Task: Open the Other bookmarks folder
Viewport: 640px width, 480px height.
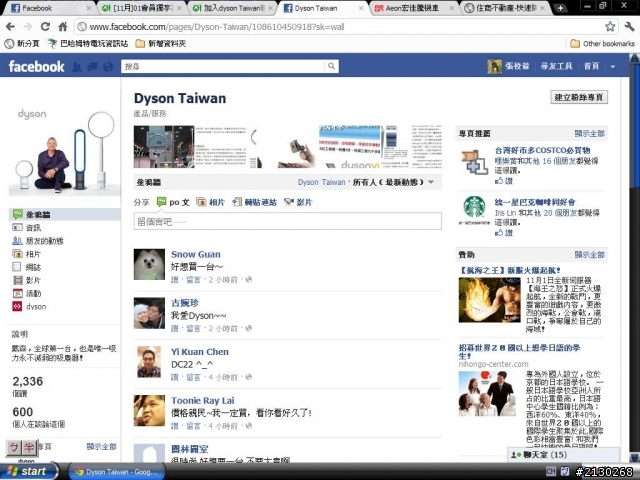Action: [x=602, y=43]
